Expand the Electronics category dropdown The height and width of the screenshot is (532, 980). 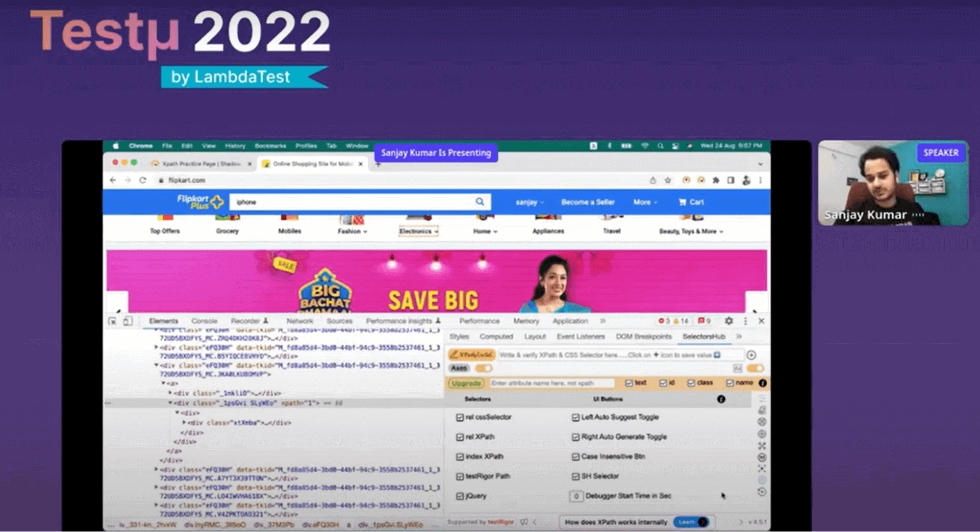coord(418,231)
